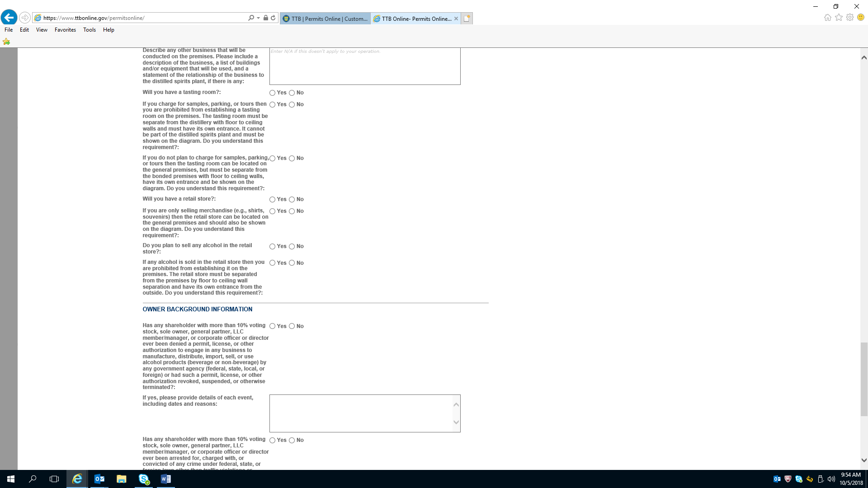This screenshot has width=868, height=488.
Task: Click the other business description text area
Action: (x=364, y=66)
